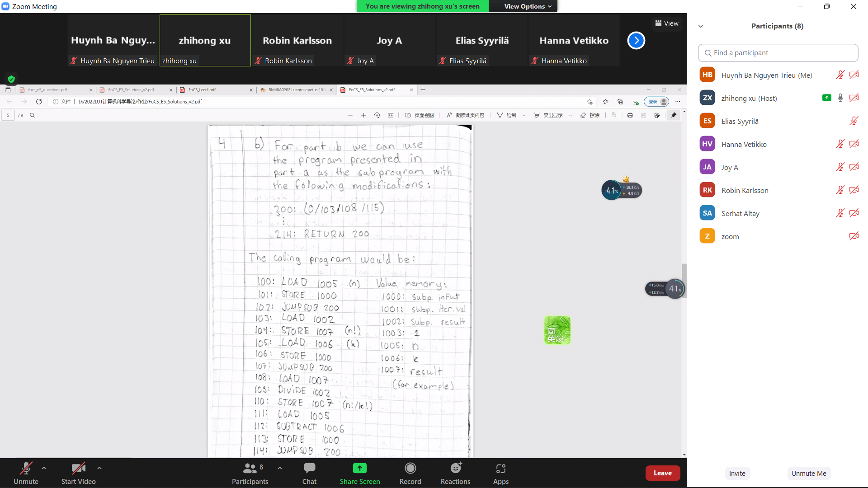The height and width of the screenshot is (488, 868).
Task: Click the Find a participant field
Action: (778, 53)
